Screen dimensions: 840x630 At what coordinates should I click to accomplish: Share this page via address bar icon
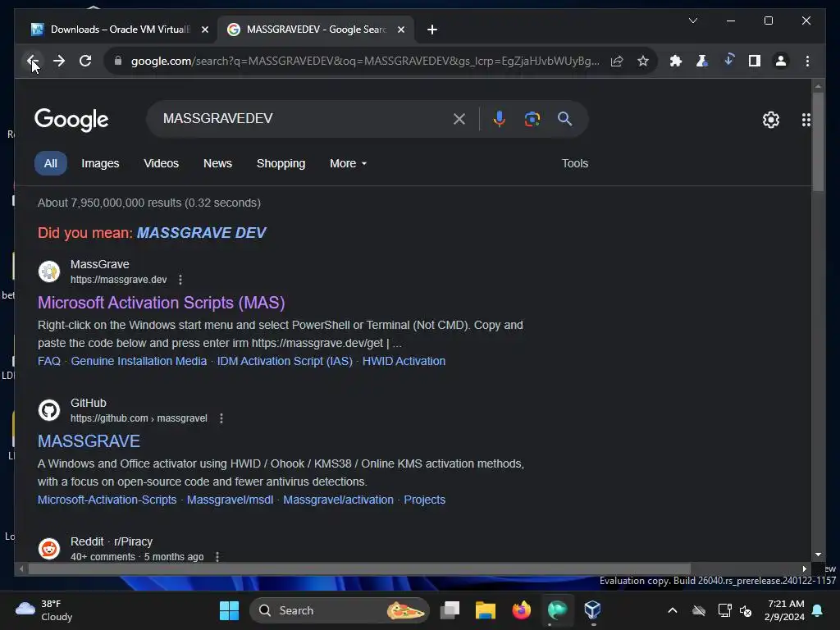click(x=617, y=61)
